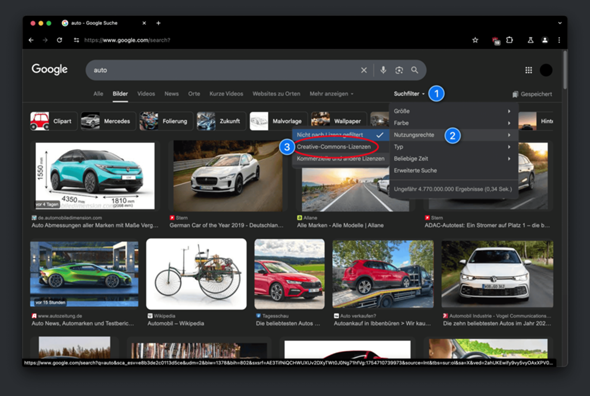Open the Google apps grid icon
The height and width of the screenshot is (396, 590).
(x=529, y=70)
